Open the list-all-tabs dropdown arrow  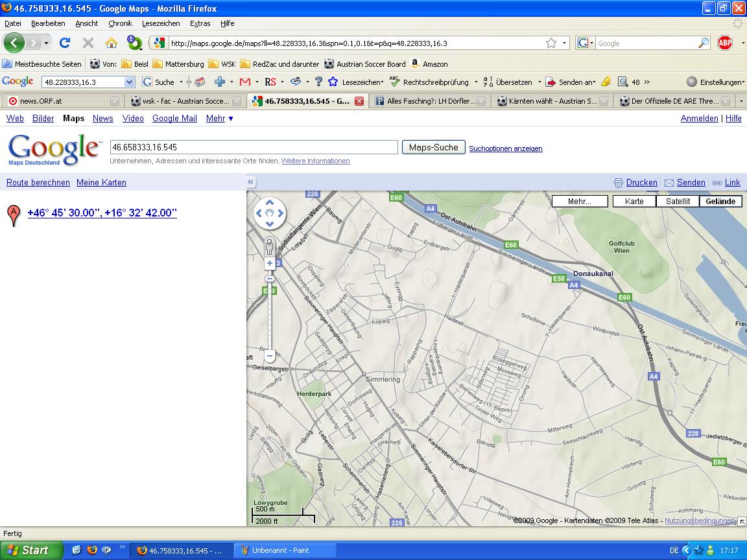[741, 101]
